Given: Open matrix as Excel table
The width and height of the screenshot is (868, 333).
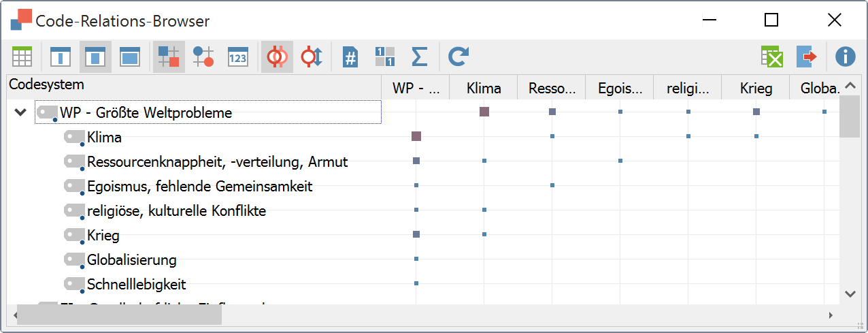Looking at the screenshot, I should click(x=773, y=57).
